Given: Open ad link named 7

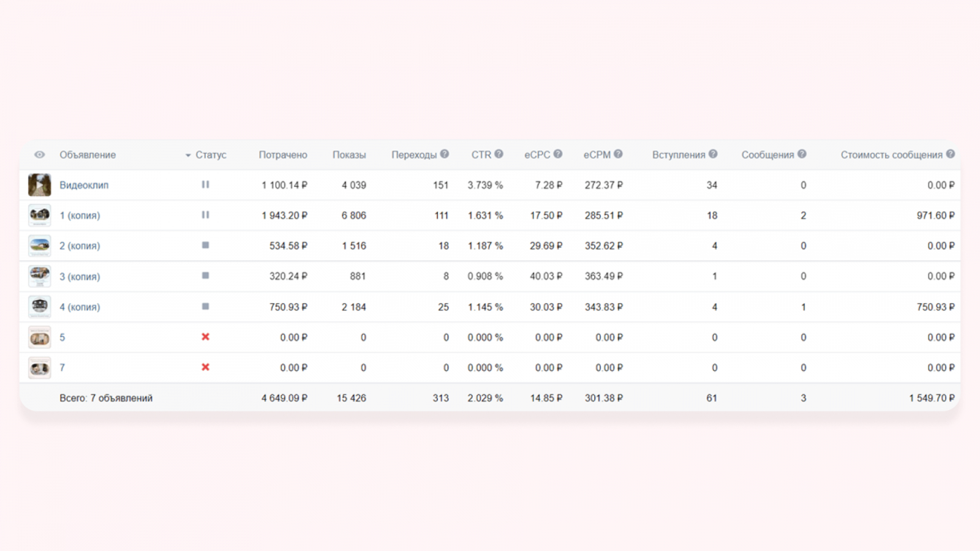Looking at the screenshot, I should coord(62,368).
